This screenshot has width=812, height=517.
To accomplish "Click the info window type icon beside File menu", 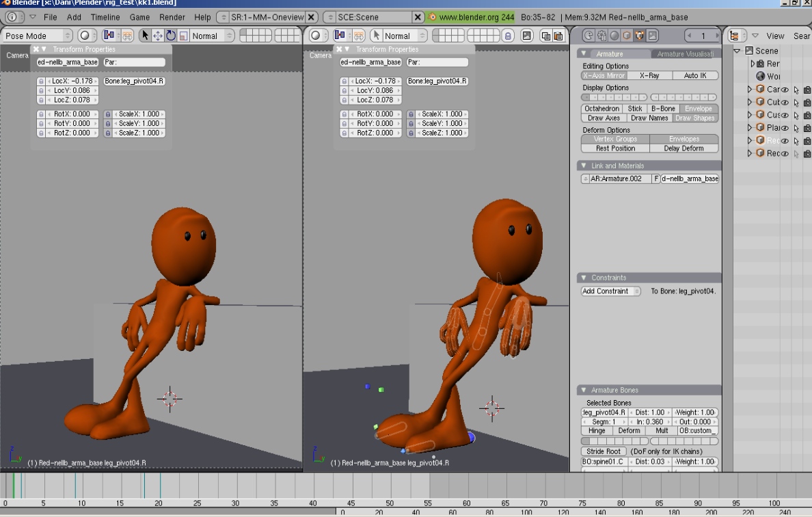I will pyautogui.click(x=12, y=17).
